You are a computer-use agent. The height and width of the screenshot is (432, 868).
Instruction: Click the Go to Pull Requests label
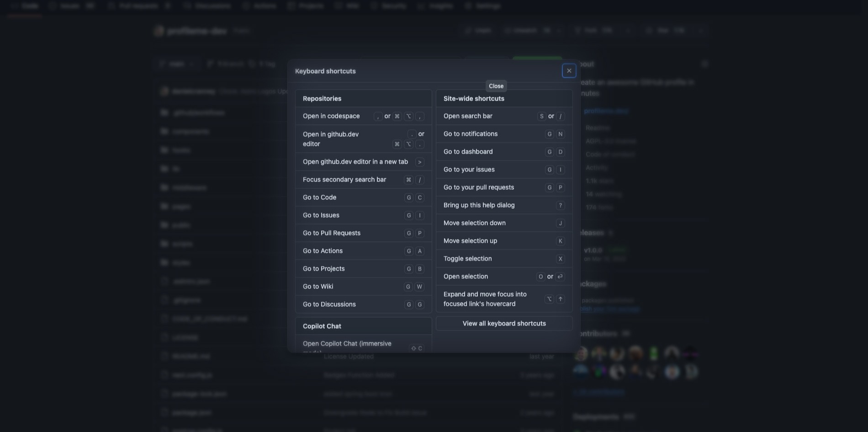click(332, 233)
